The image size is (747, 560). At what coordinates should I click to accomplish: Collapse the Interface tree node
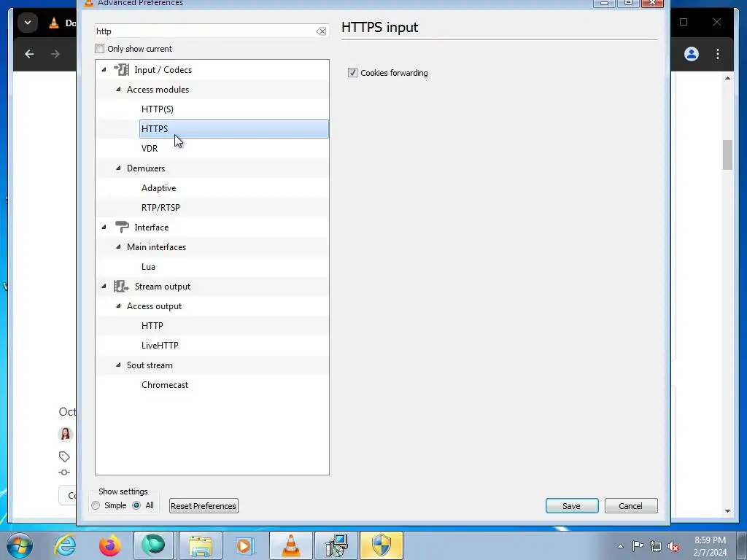104,227
